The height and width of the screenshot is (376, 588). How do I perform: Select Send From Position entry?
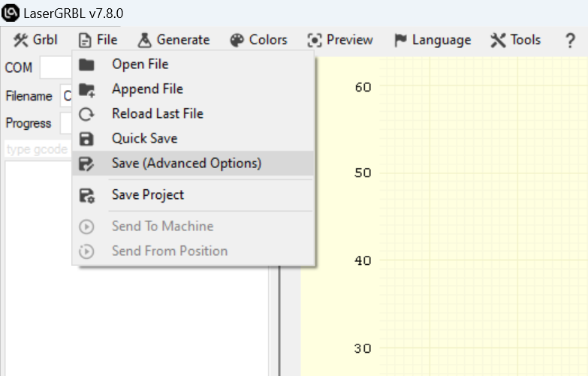coord(169,251)
